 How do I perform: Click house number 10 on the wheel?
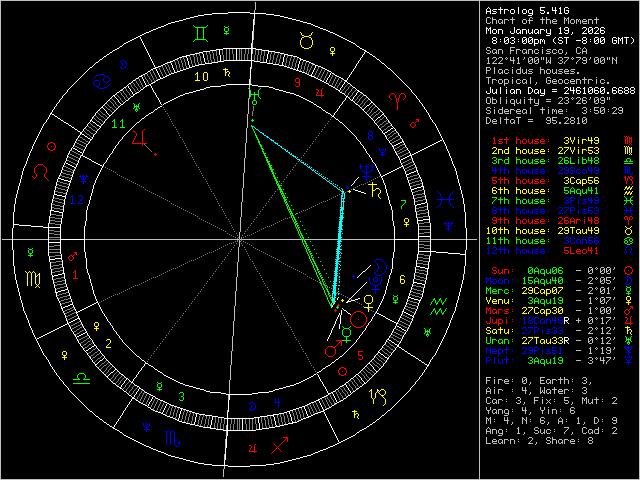tap(201, 76)
